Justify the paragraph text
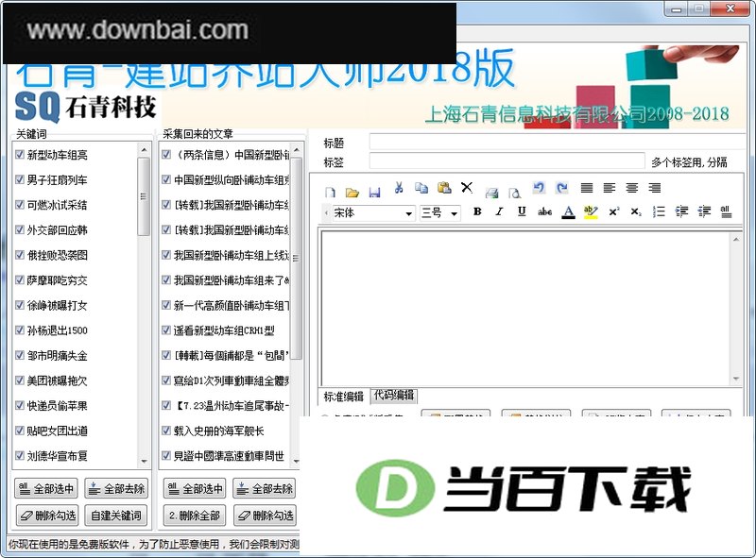Screen dimensions: 756x558 pyautogui.click(x=587, y=188)
